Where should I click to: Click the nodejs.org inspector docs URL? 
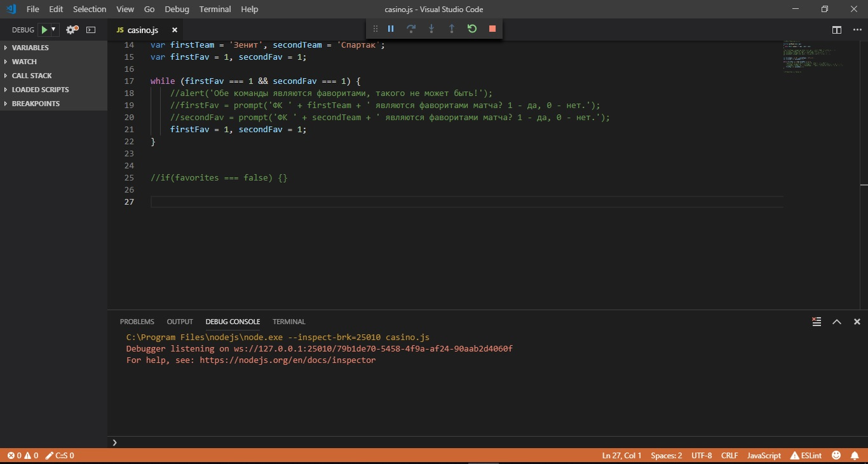pos(288,360)
